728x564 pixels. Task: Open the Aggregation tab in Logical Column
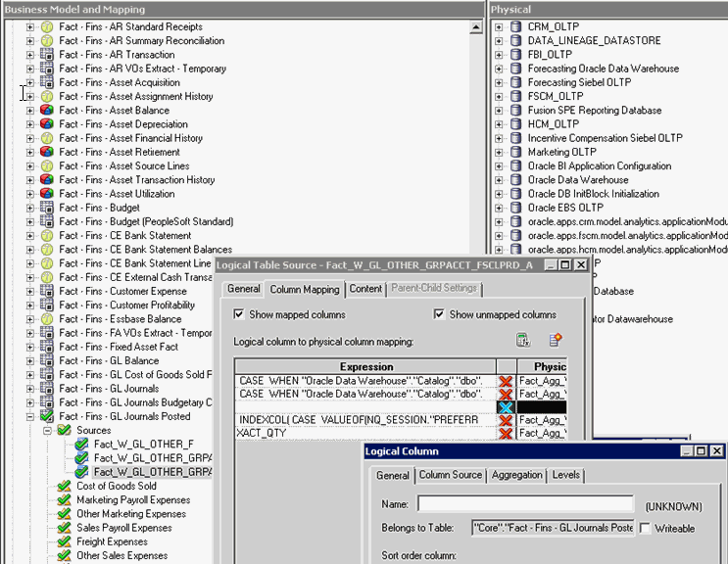pyautogui.click(x=516, y=475)
